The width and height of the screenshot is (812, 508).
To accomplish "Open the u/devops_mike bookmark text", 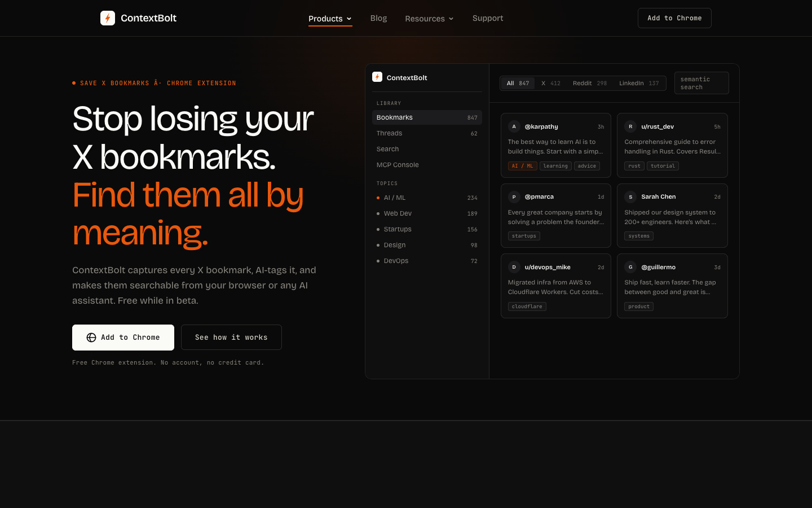I will (555, 287).
